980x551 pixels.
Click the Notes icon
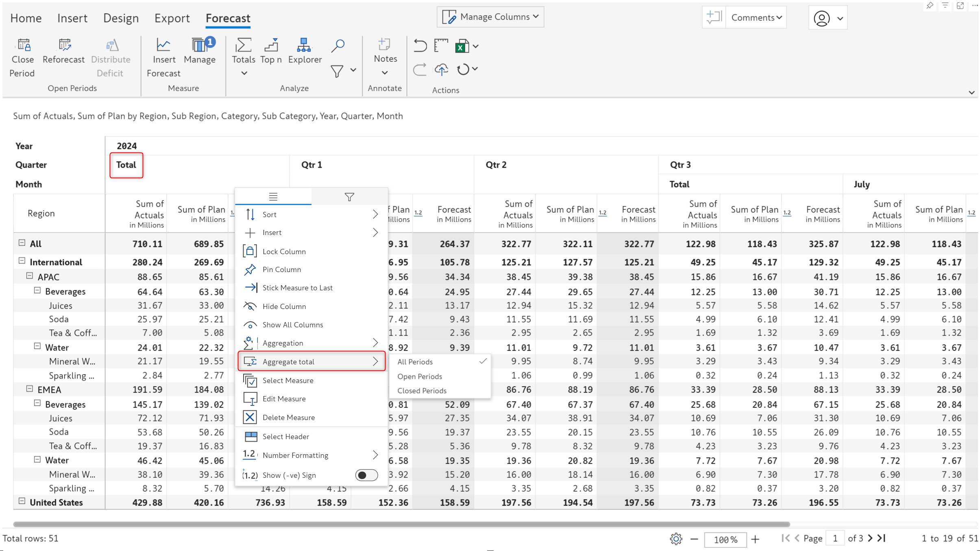tap(384, 44)
